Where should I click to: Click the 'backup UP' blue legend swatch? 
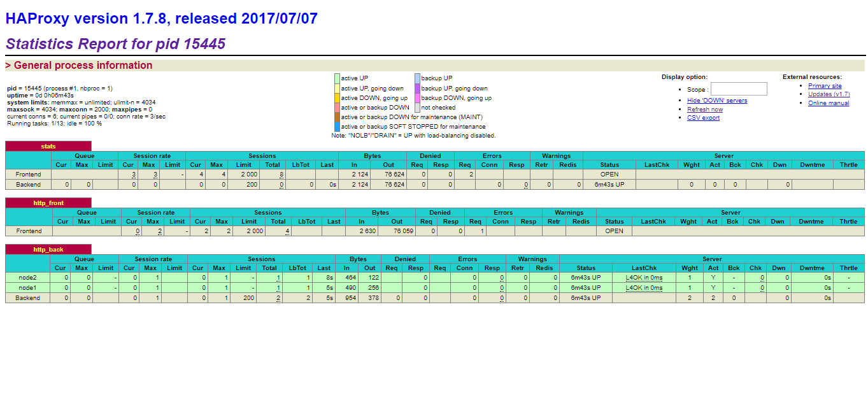(417, 78)
